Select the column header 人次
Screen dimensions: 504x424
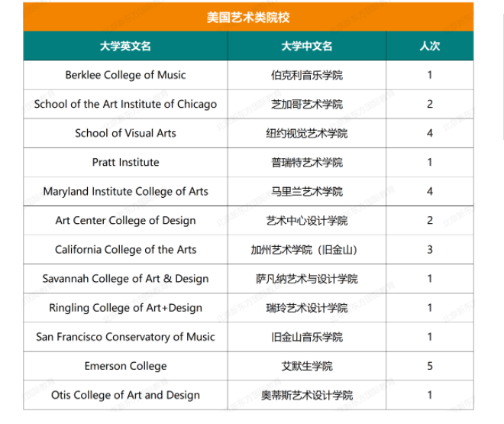coord(430,46)
